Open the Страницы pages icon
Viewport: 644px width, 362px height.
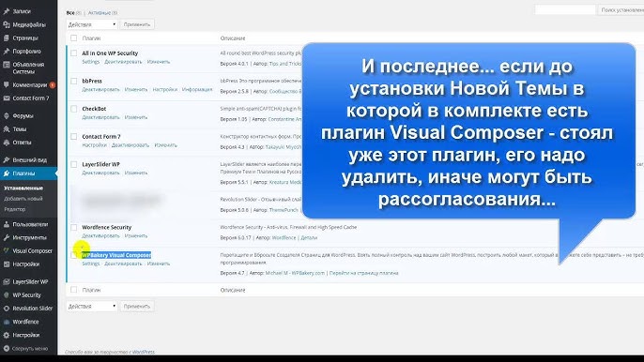7,38
